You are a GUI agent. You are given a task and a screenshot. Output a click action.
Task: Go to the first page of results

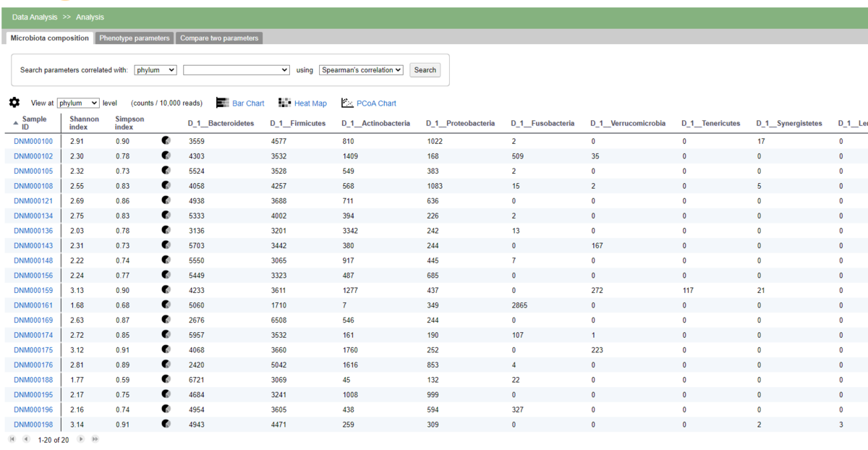tap(12, 439)
